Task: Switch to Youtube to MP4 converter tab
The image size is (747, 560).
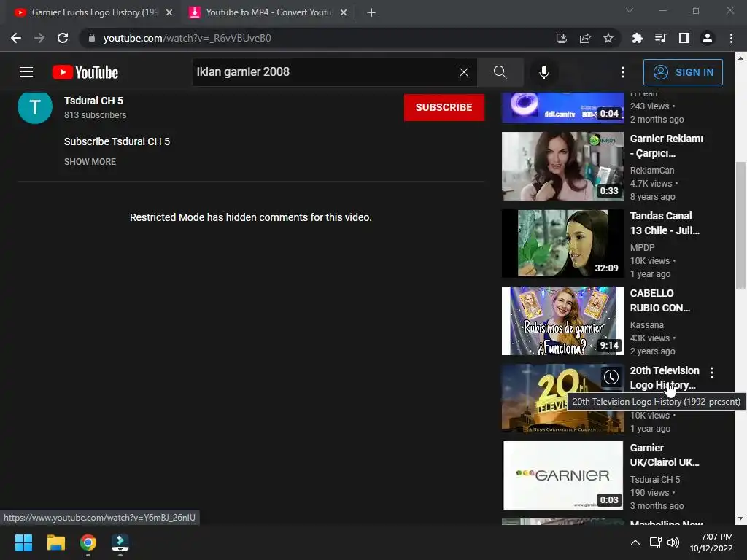Action: click(267, 12)
